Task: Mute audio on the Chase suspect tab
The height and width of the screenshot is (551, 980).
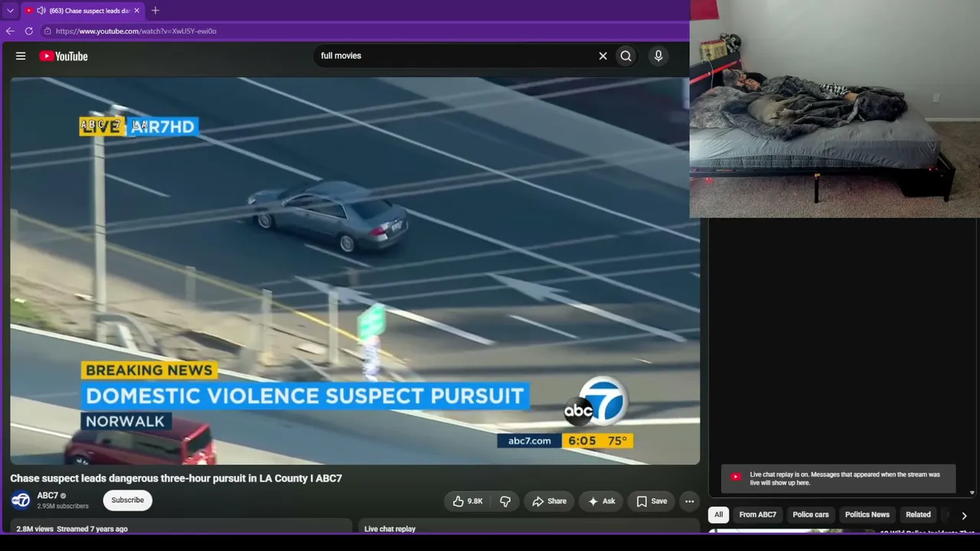Action: point(41,11)
